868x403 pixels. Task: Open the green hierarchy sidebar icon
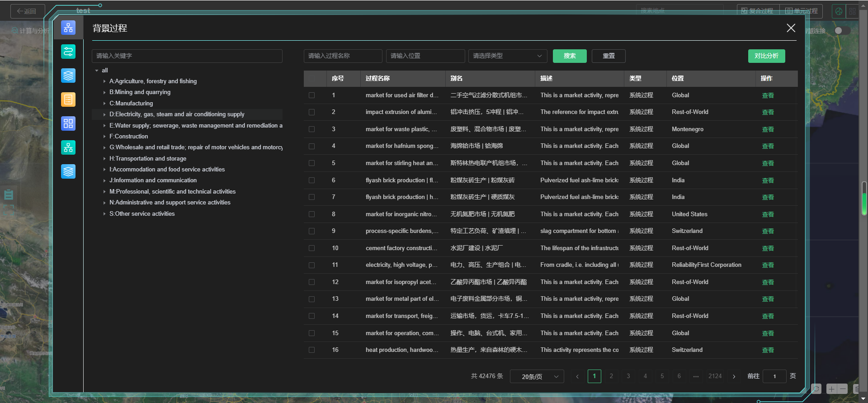68,147
